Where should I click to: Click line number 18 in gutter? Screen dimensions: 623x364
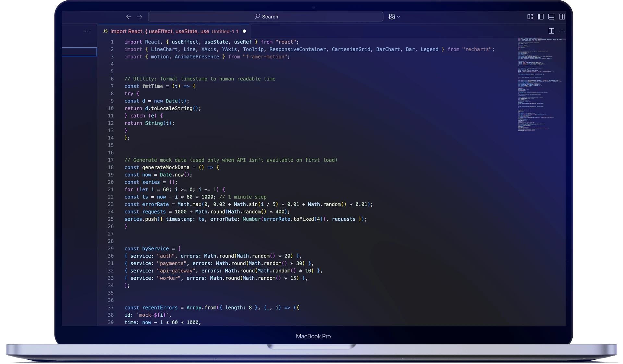pyautogui.click(x=111, y=167)
